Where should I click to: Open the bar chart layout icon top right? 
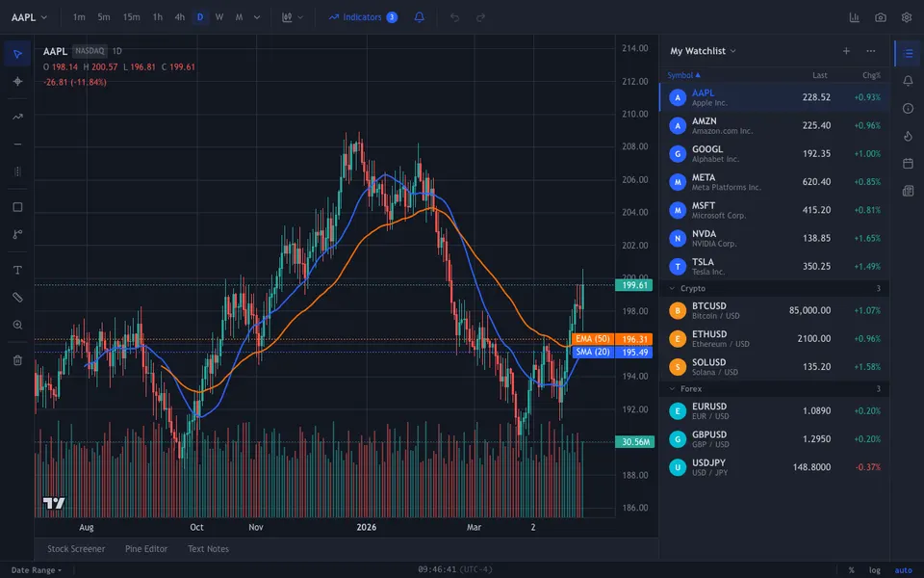click(x=854, y=17)
